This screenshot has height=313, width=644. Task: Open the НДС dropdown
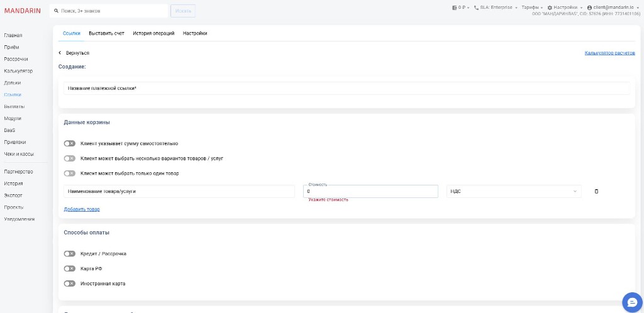[x=514, y=191]
